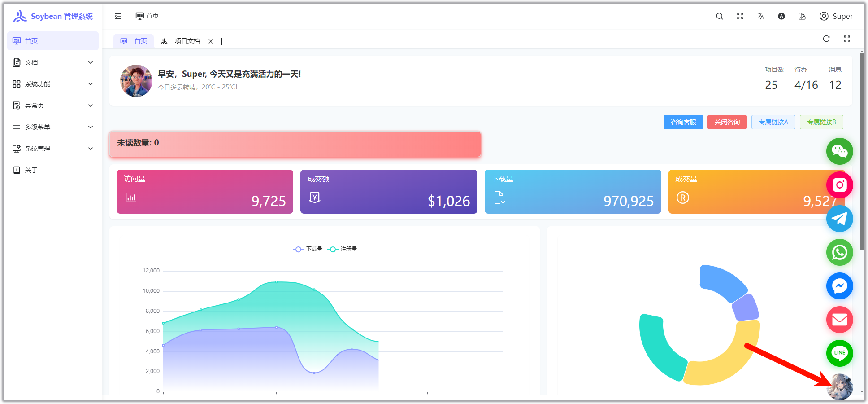868x404 pixels.
Task: Expand the 文档 sidebar menu
Action: (53, 62)
